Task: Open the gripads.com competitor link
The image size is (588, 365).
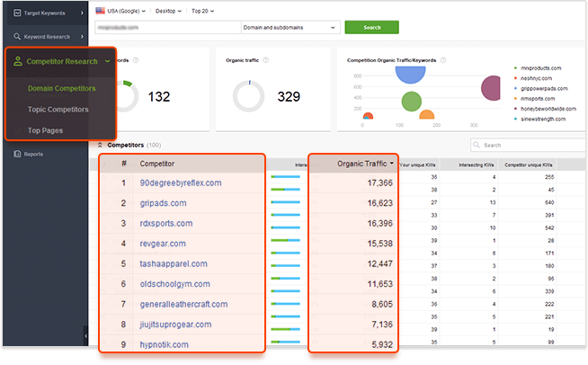Action: click(163, 203)
